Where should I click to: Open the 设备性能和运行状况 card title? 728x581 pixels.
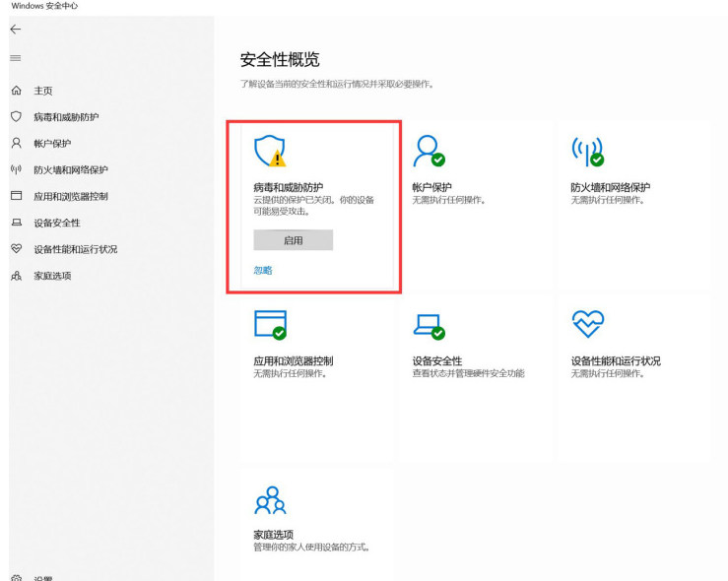(x=616, y=360)
